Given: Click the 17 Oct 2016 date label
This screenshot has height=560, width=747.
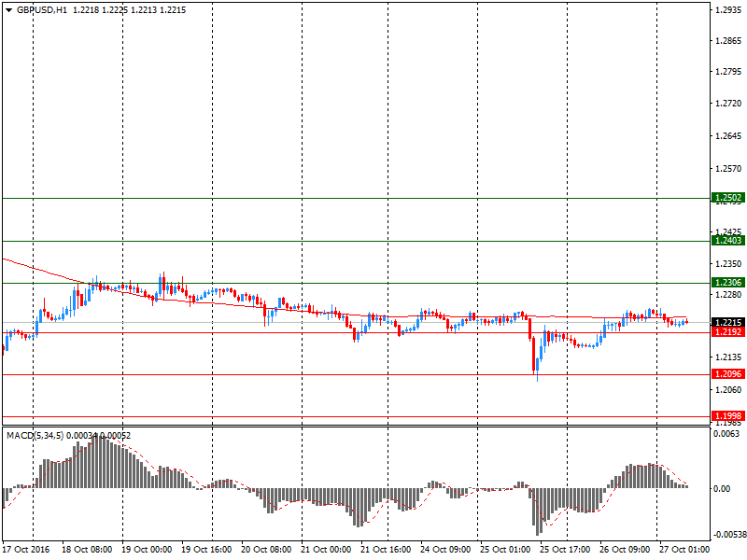Looking at the screenshot, I should point(26,549).
